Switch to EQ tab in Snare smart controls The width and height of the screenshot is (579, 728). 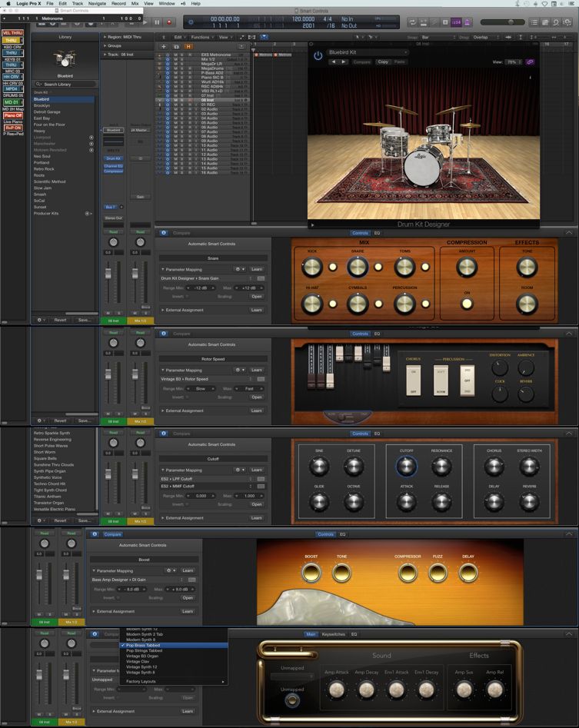[377, 233]
